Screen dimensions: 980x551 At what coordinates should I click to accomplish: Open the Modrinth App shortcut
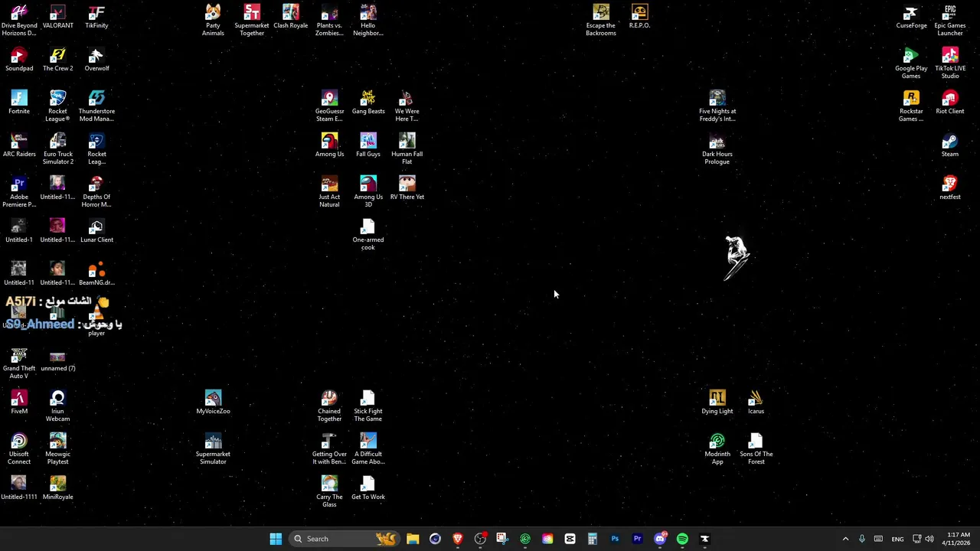(717, 449)
